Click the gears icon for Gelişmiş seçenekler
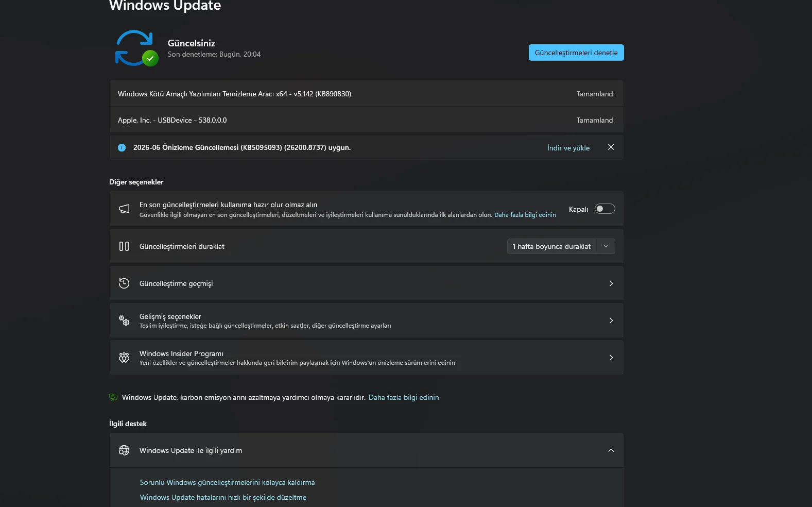812x507 pixels. (124, 320)
